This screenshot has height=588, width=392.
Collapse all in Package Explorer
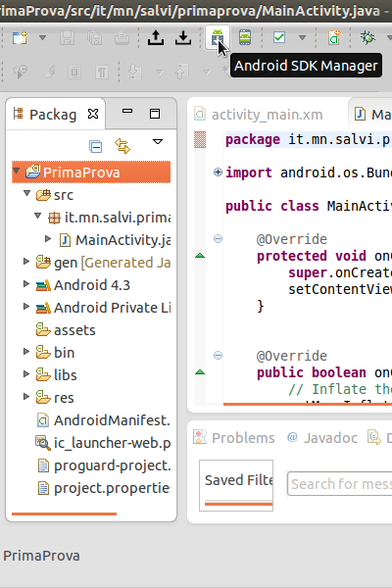(96, 146)
